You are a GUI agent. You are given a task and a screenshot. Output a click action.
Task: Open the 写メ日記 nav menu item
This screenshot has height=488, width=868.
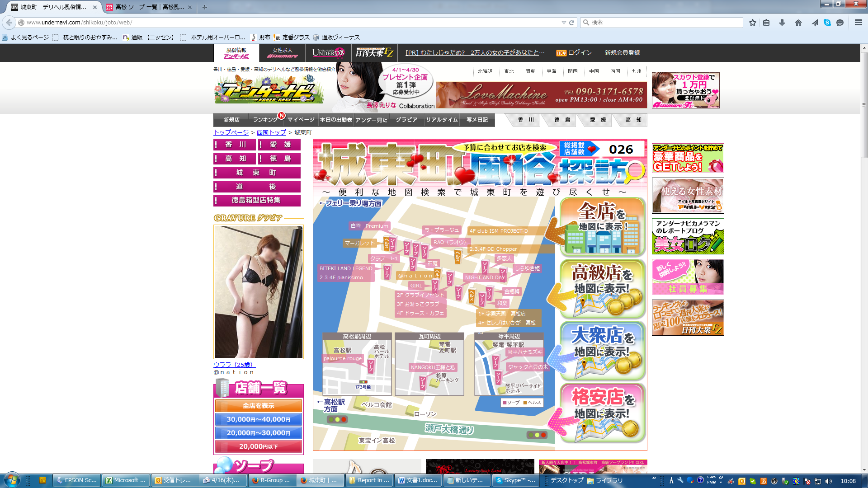coord(477,120)
